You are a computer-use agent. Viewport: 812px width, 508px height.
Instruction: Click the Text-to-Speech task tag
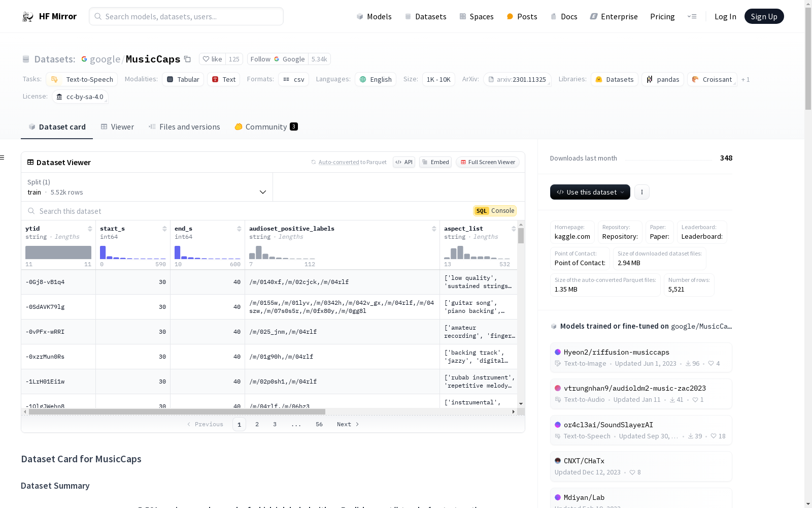[82, 79]
